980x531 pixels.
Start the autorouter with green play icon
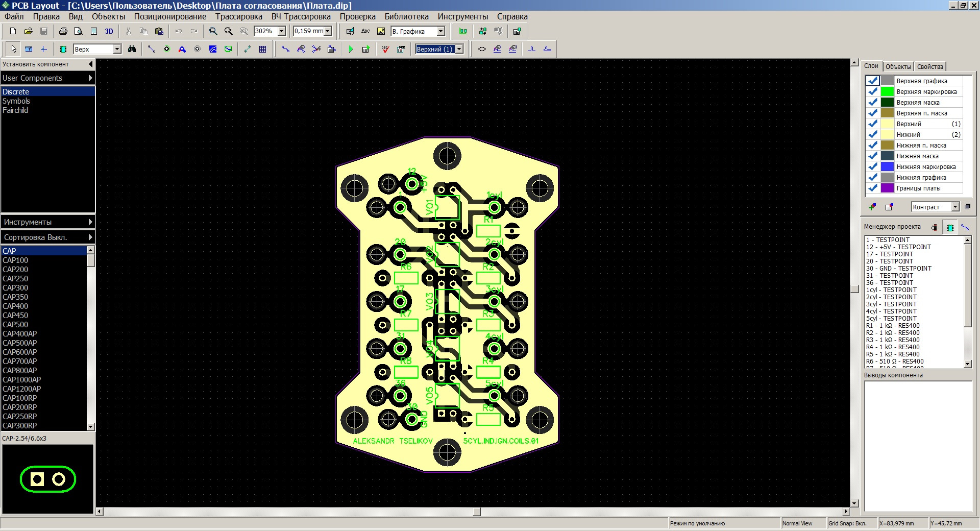tap(351, 49)
